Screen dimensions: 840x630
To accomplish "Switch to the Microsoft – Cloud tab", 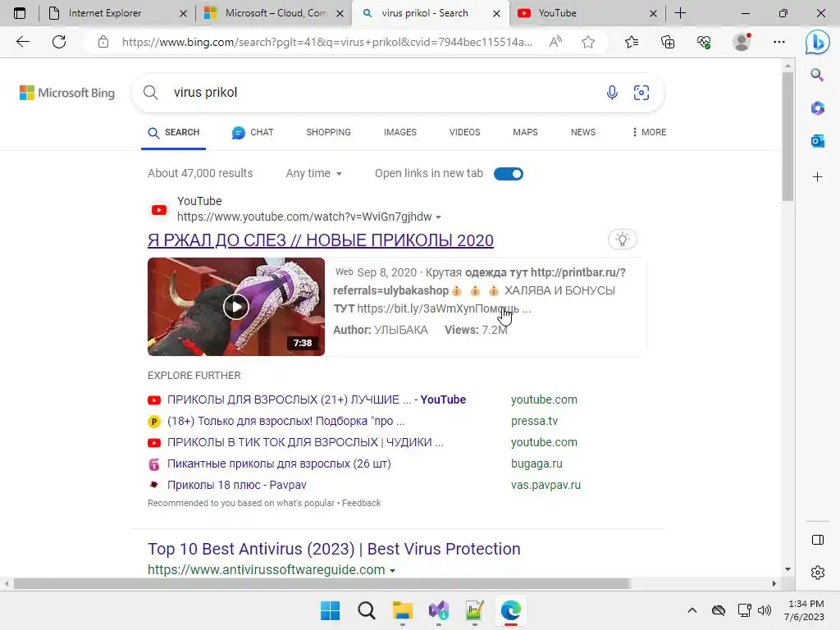I will (276, 13).
